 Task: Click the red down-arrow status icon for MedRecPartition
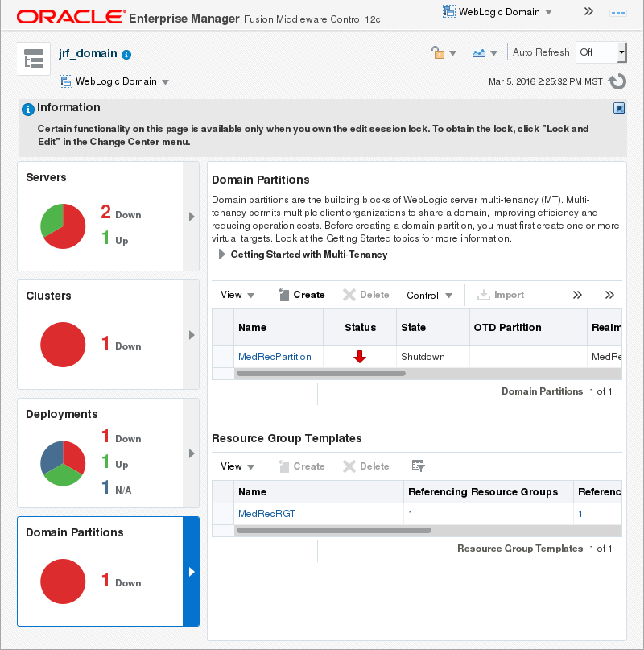358,356
